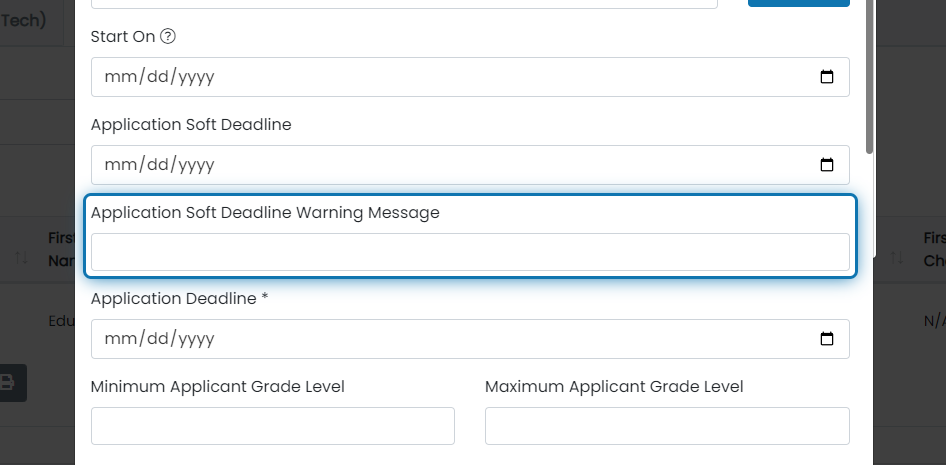Screen dimensions: 946x465
Task: Click the sort arrows beside the rightmost column
Action: tap(897, 258)
